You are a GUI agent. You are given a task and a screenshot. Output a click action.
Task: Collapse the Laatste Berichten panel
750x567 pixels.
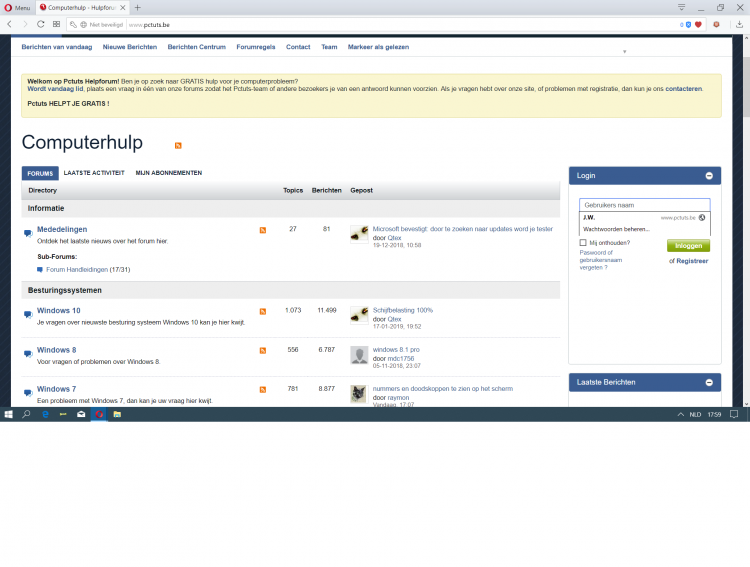pos(709,382)
